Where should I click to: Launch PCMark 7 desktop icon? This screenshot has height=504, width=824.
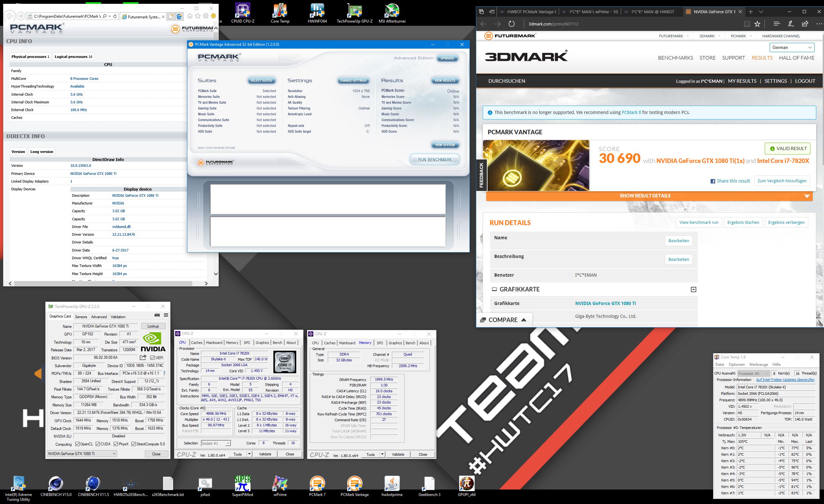[x=317, y=486]
